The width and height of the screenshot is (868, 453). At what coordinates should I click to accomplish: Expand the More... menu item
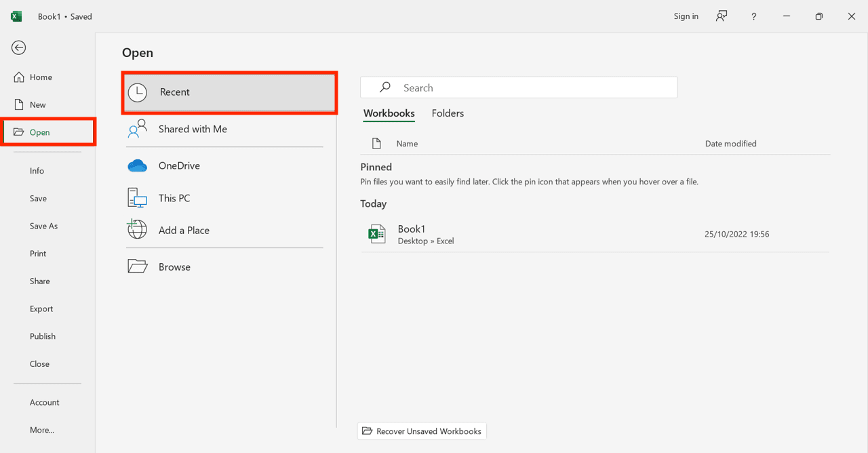point(42,430)
